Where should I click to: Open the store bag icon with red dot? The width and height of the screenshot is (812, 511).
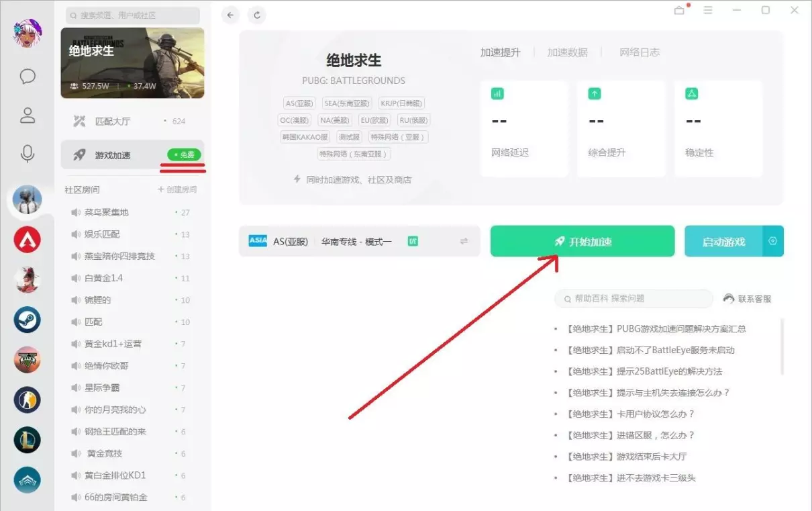click(680, 10)
